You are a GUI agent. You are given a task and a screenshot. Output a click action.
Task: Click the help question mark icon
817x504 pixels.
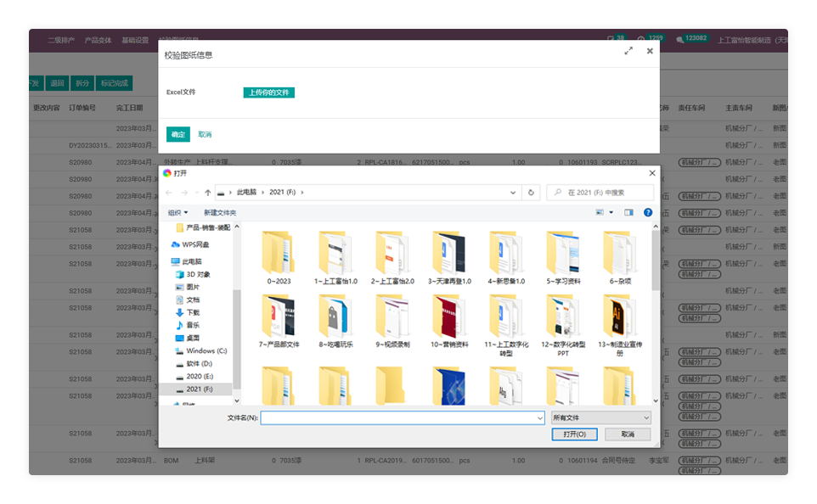[648, 212]
